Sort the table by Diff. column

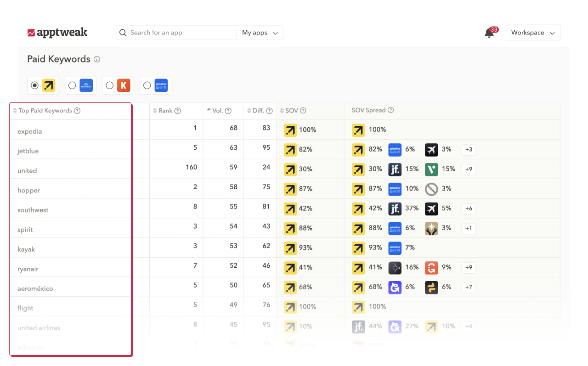pyautogui.click(x=249, y=111)
